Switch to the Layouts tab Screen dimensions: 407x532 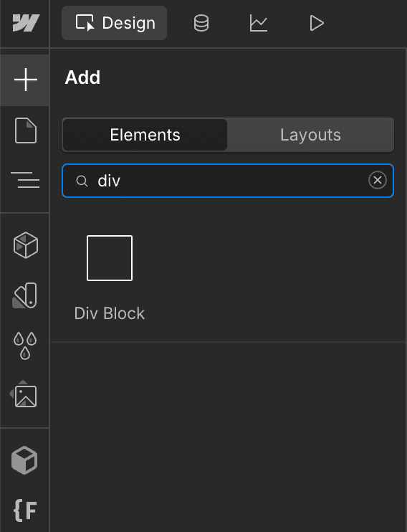pyautogui.click(x=310, y=135)
